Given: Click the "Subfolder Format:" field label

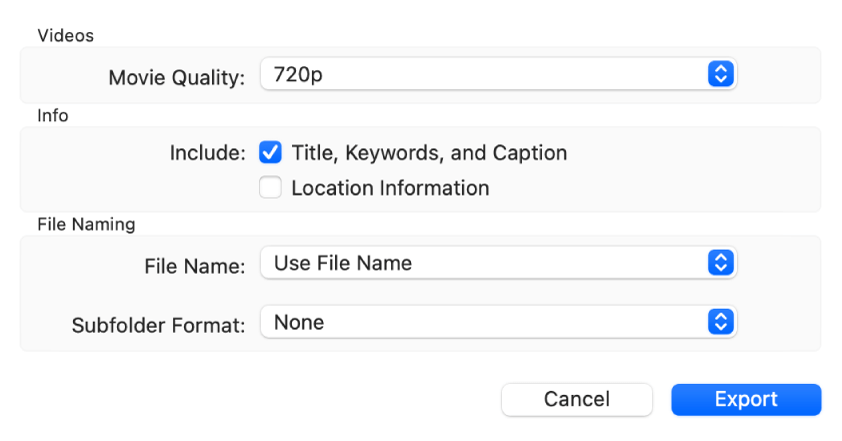Looking at the screenshot, I should click(x=158, y=325).
